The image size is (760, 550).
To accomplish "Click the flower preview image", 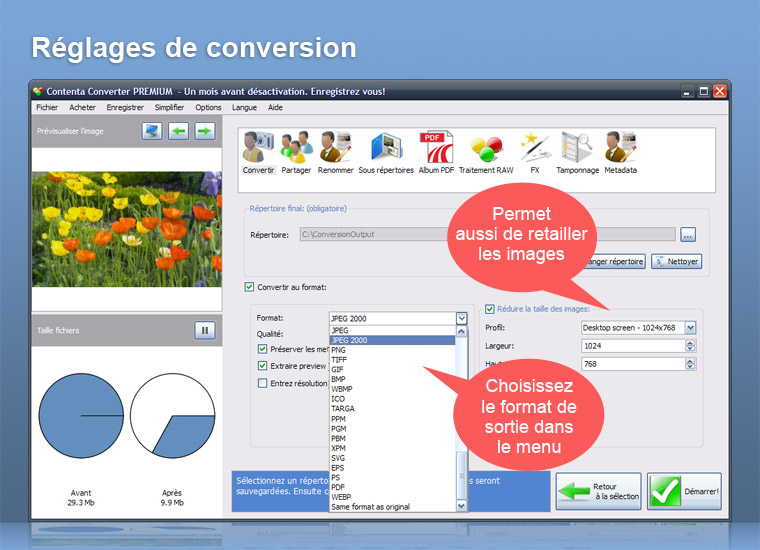I will click(x=127, y=229).
